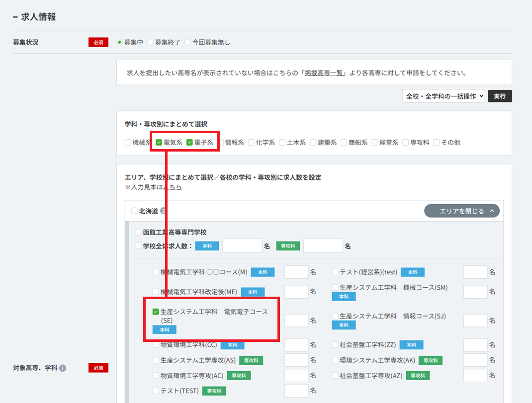Click the info icon beside 対象高専、学科
The image size is (532, 403).
tap(63, 368)
